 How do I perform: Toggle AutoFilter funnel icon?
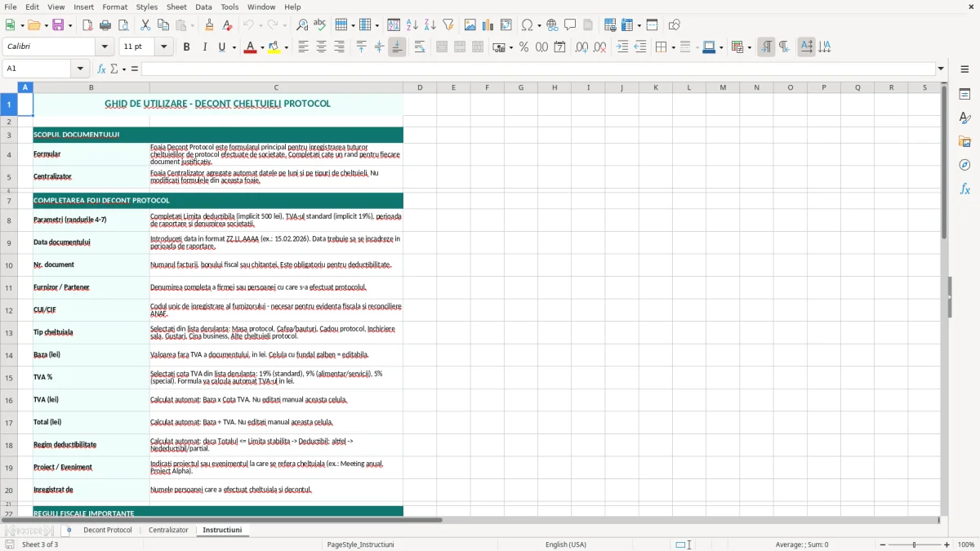448,25
